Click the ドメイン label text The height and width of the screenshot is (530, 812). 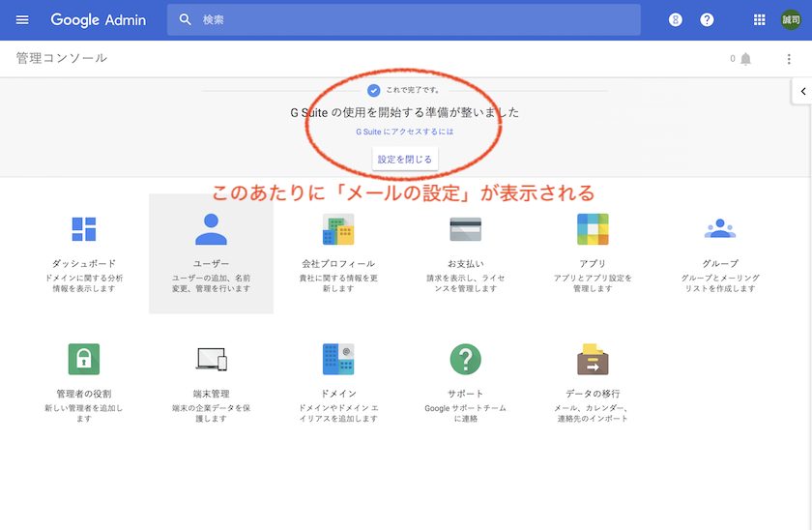click(338, 394)
